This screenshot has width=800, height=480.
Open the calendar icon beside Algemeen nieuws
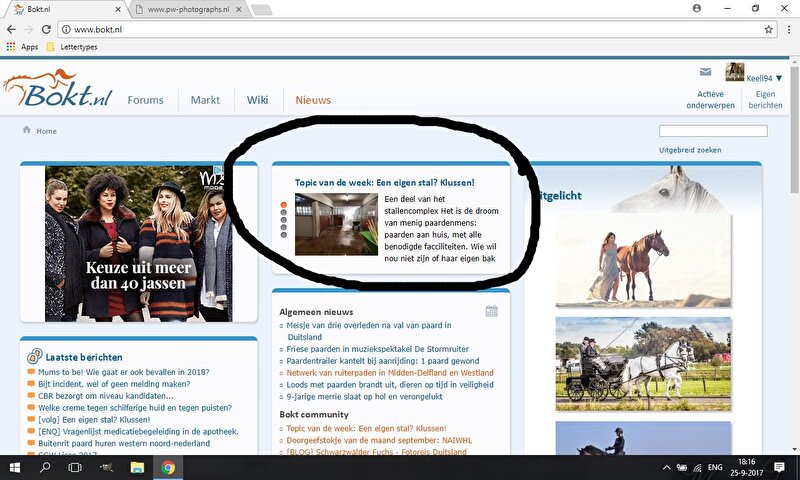pyautogui.click(x=491, y=311)
